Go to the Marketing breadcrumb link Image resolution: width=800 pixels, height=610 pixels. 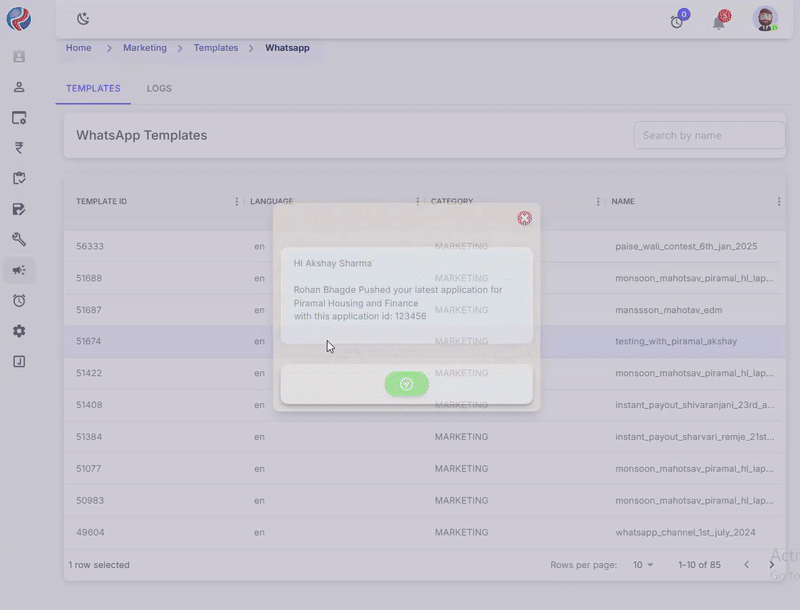[145, 48]
